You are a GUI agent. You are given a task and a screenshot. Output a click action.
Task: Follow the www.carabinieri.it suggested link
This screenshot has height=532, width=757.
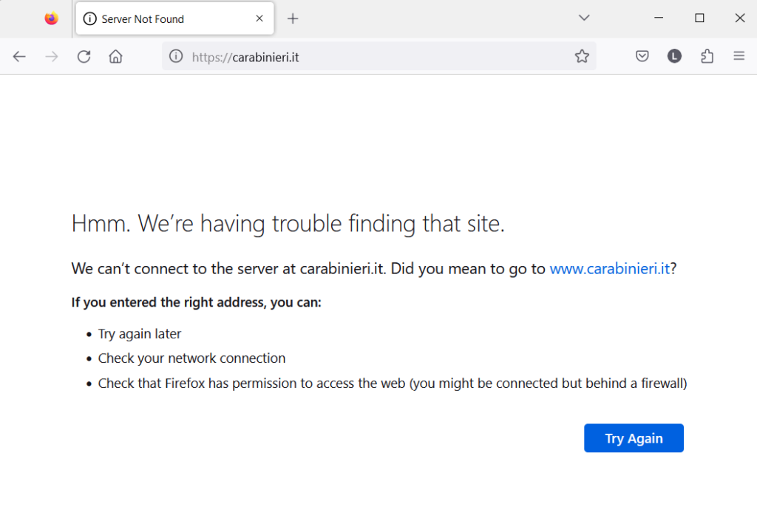609,269
